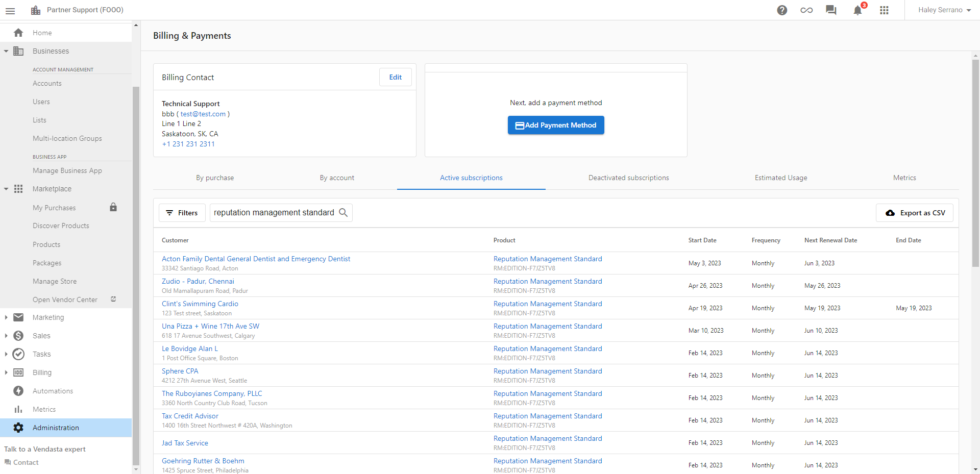980x474 pixels.
Task: Open the notifications bell icon
Action: tap(857, 10)
